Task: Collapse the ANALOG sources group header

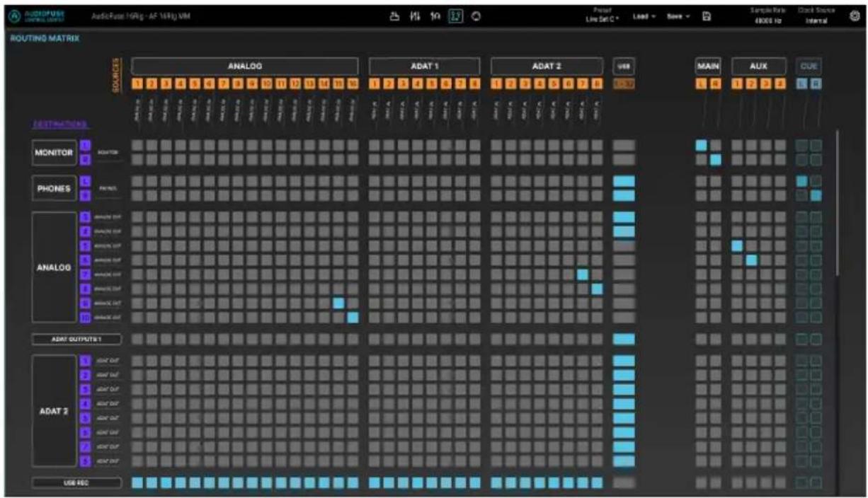Action: (244, 66)
